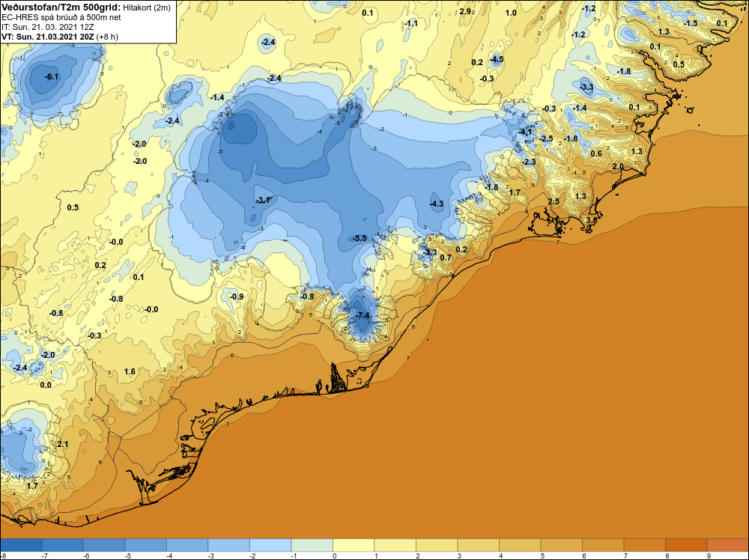
Task: Pick the legend swatch between 3 and 4
Action: click(x=478, y=545)
